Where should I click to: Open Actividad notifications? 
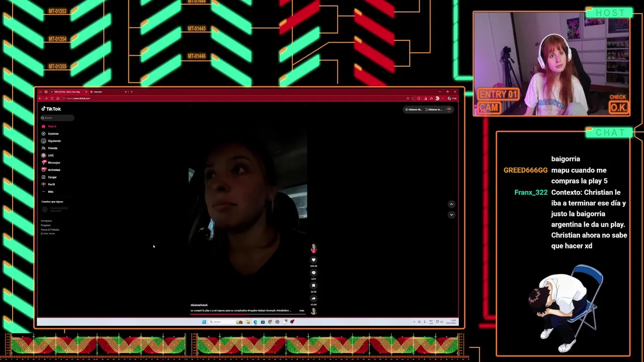51,170
